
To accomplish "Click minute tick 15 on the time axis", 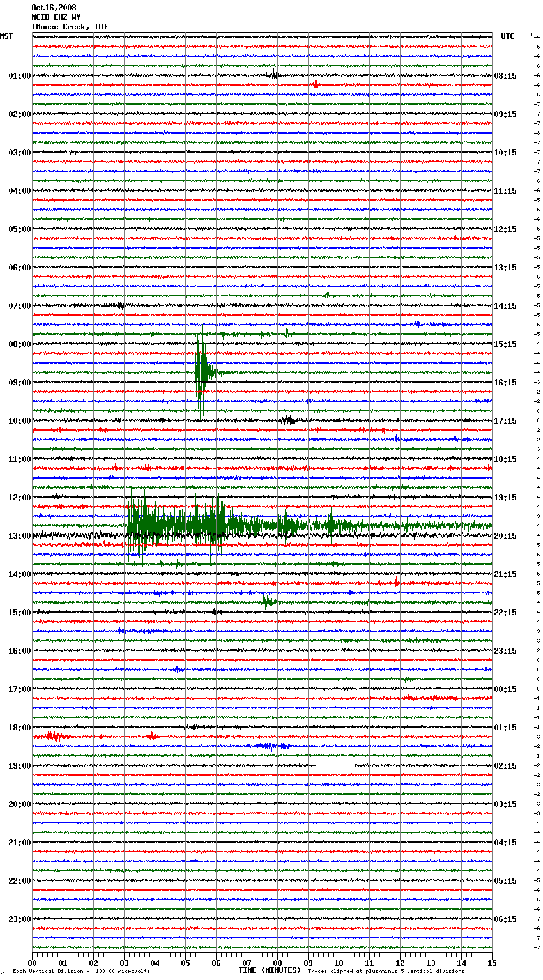I will 491,963.
